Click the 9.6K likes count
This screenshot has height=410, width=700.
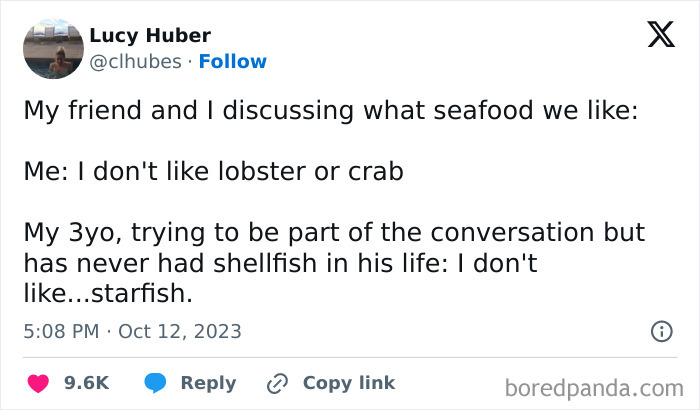(x=85, y=383)
